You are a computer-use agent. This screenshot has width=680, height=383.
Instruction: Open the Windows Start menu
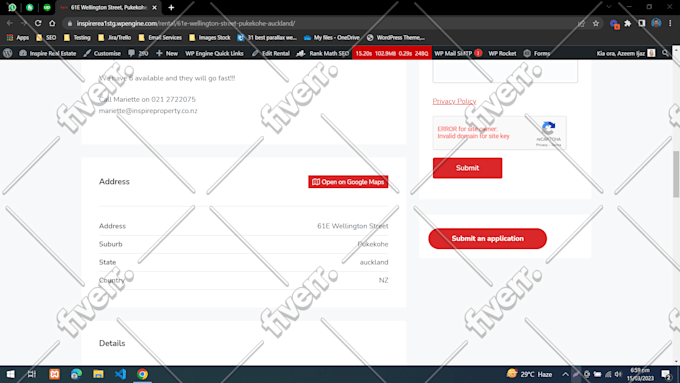point(10,374)
